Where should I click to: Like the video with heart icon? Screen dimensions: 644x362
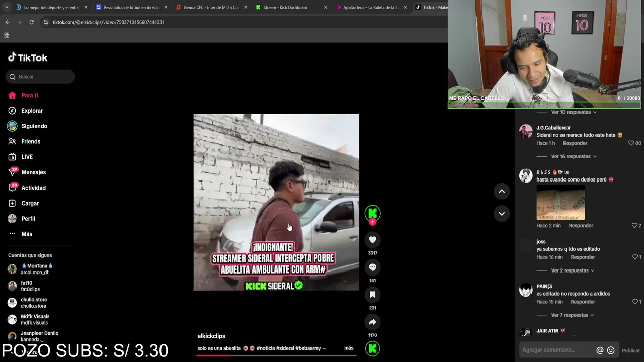(372, 240)
